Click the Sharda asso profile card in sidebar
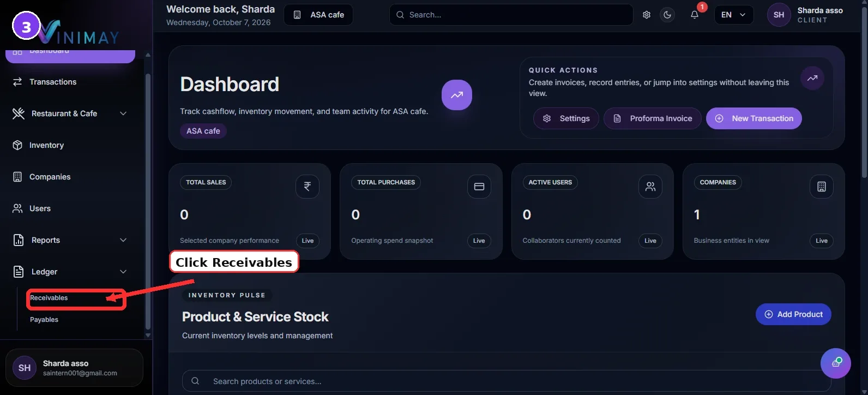The image size is (868, 395). point(74,368)
